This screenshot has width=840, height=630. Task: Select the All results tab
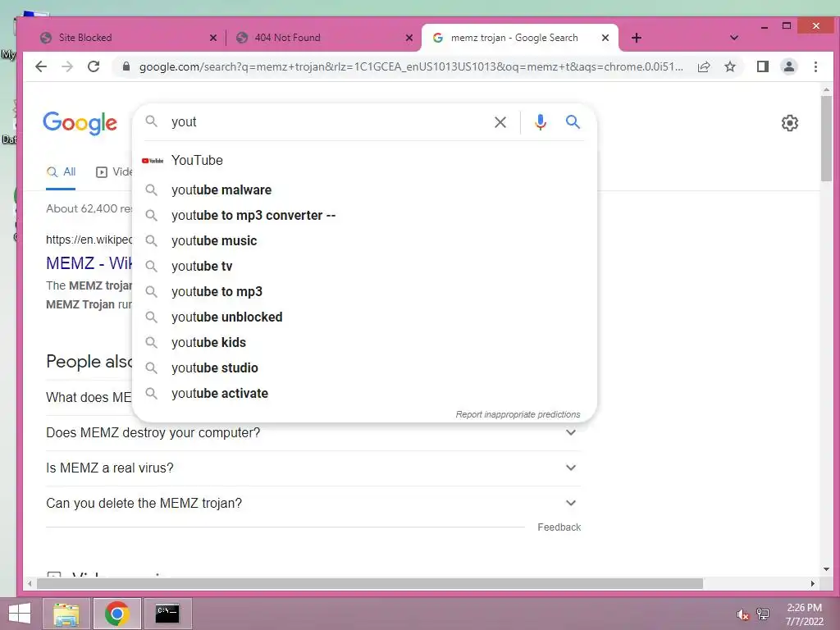point(61,172)
